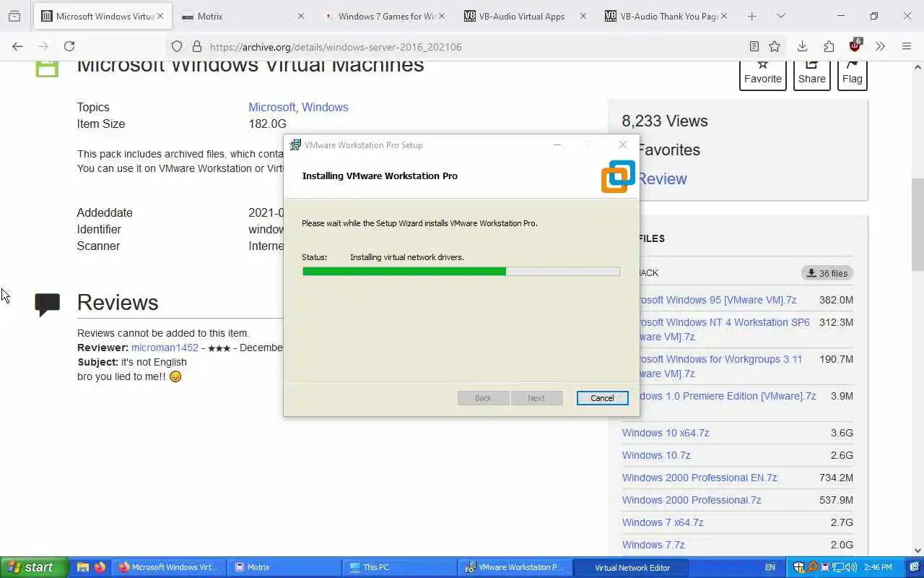The image size is (924, 578).
Task: Click the security shield tray icon
Action: click(799, 567)
